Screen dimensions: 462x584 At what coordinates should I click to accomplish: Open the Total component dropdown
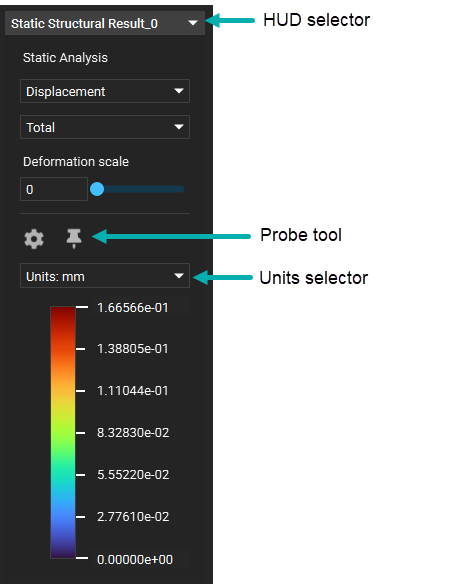[105, 127]
